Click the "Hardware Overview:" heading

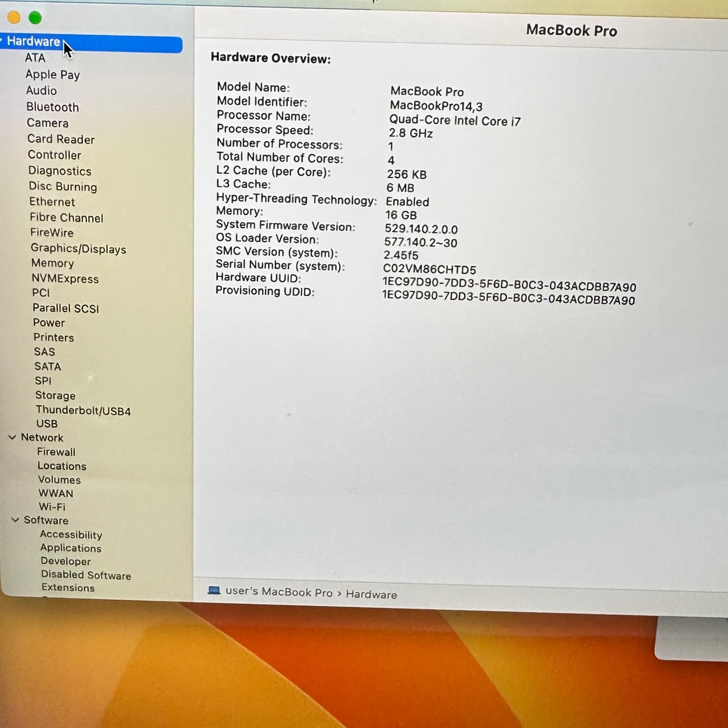pos(271,58)
